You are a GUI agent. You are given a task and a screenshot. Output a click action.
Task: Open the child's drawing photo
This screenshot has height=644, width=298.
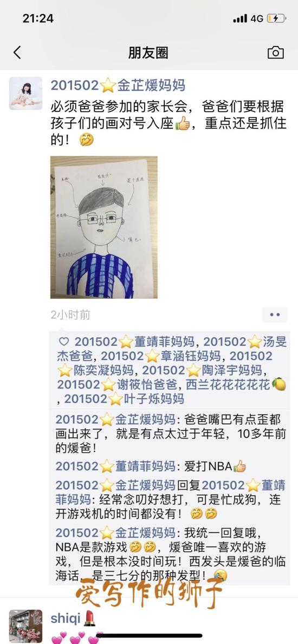tap(103, 227)
